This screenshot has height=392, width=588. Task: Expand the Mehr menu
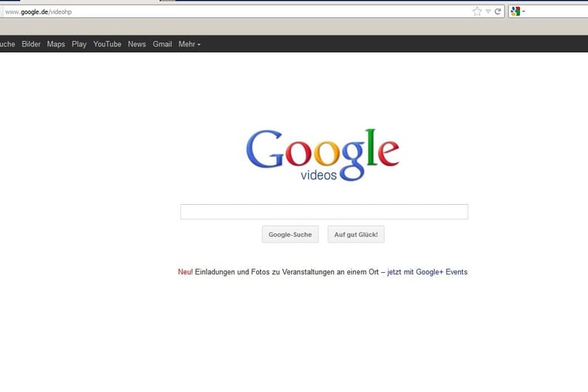[x=189, y=44]
